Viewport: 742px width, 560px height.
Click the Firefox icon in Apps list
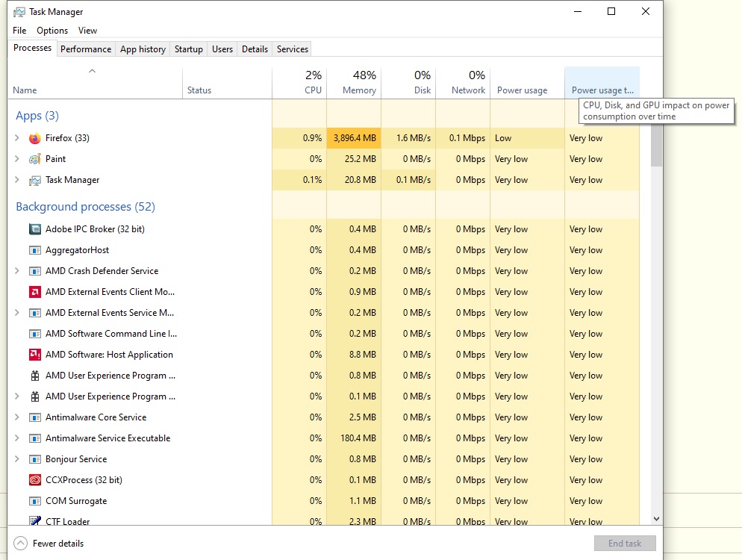34,138
